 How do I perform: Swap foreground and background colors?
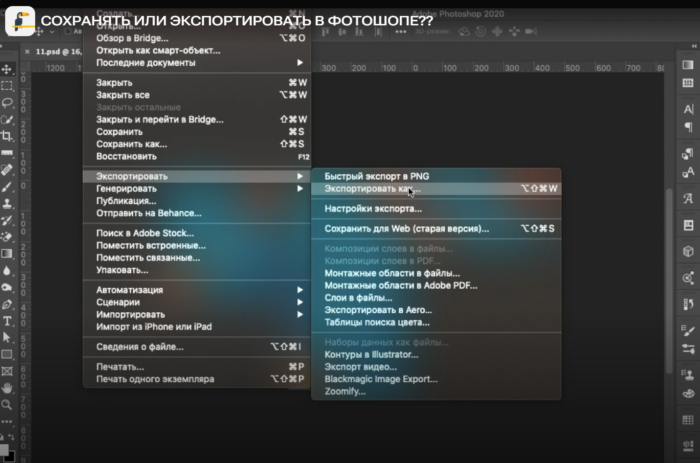(11, 437)
